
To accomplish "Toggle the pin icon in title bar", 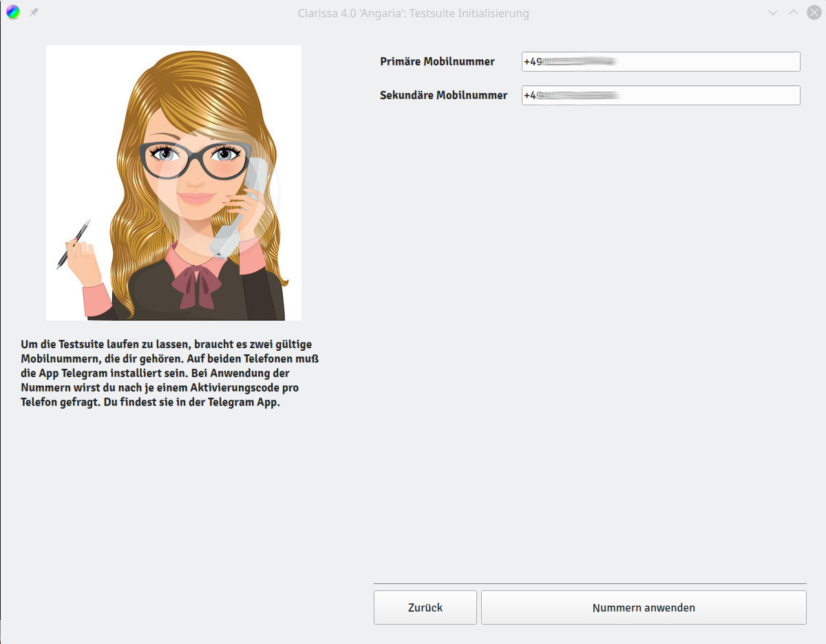I will coord(34,12).
